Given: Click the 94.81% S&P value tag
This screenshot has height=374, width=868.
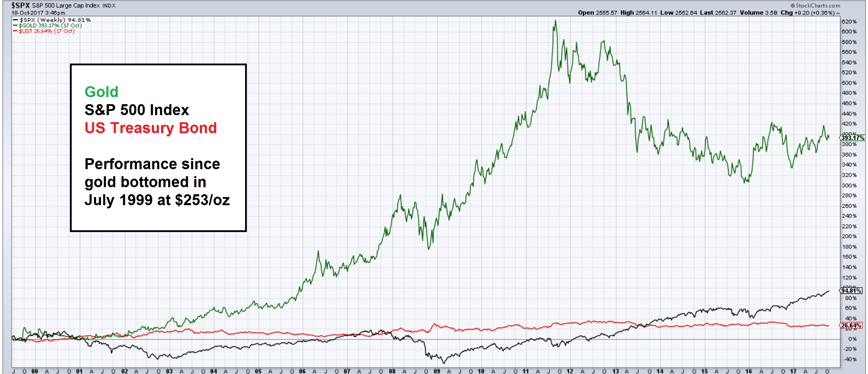Looking at the screenshot, I should click(851, 291).
